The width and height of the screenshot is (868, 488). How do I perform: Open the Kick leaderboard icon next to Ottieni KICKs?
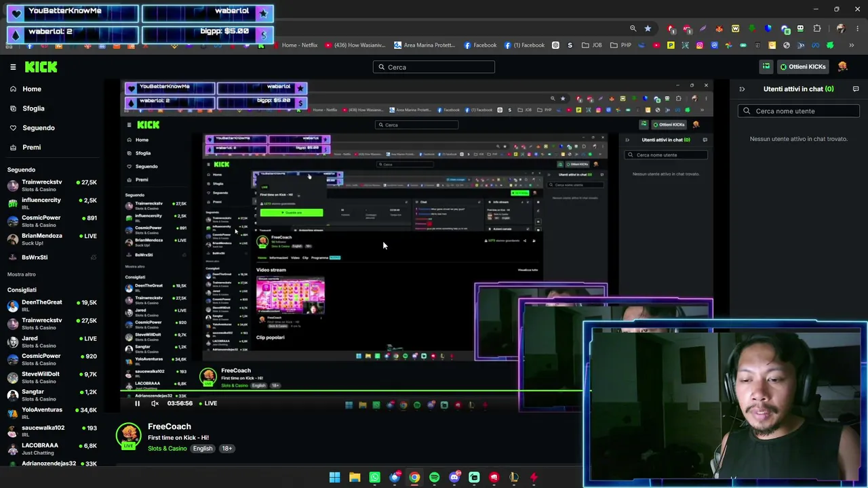click(766, 66)
